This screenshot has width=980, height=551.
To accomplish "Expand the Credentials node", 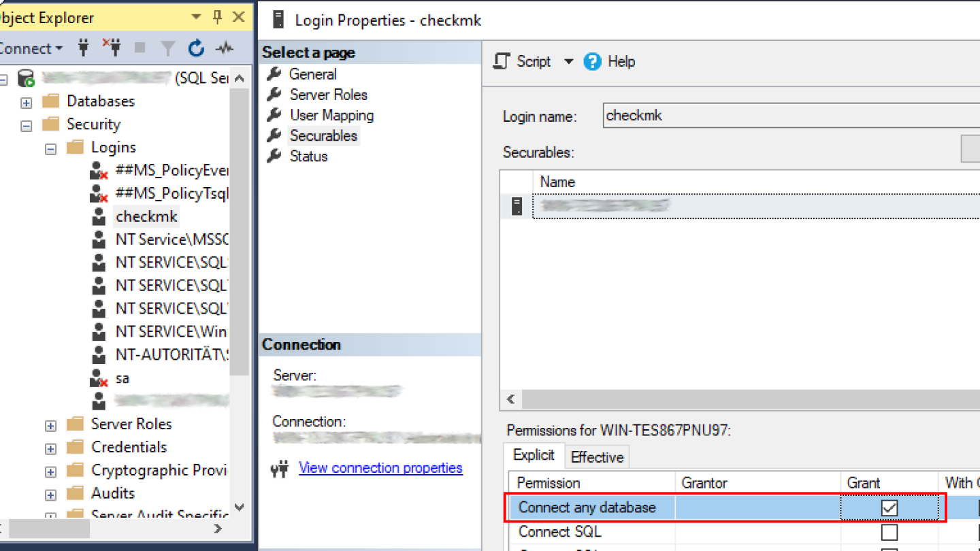I will click(x=51, y=449).
